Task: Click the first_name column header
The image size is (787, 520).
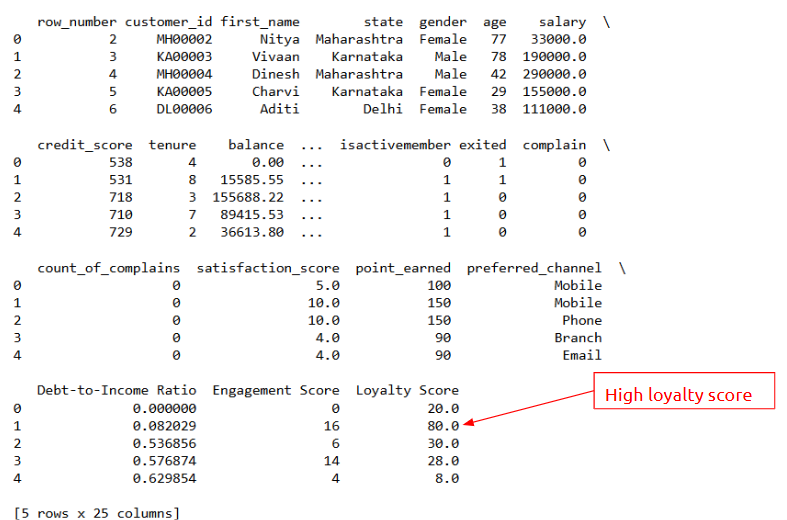Action: 260,23
